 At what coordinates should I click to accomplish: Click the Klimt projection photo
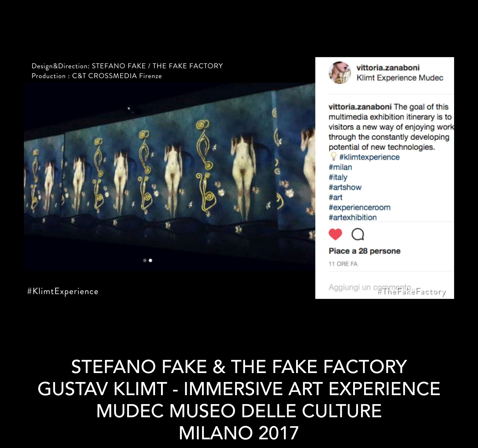click(x=169, y=177)
